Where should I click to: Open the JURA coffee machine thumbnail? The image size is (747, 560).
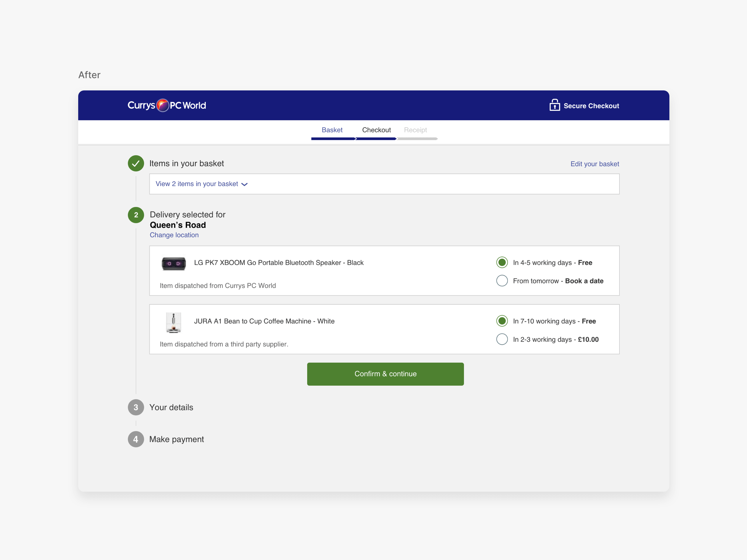174,323
